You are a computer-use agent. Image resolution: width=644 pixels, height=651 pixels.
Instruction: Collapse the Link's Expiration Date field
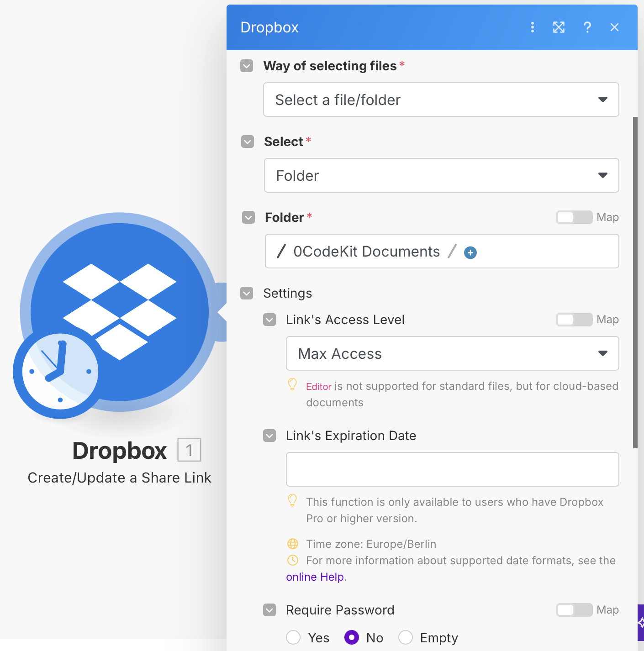pos(269,436)
